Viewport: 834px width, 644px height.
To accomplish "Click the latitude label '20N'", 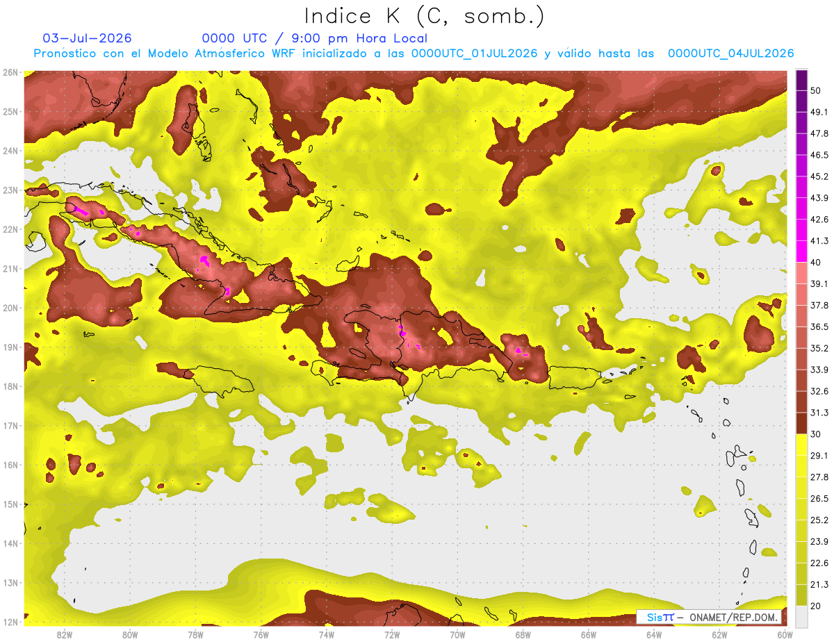I will point(10,308).
